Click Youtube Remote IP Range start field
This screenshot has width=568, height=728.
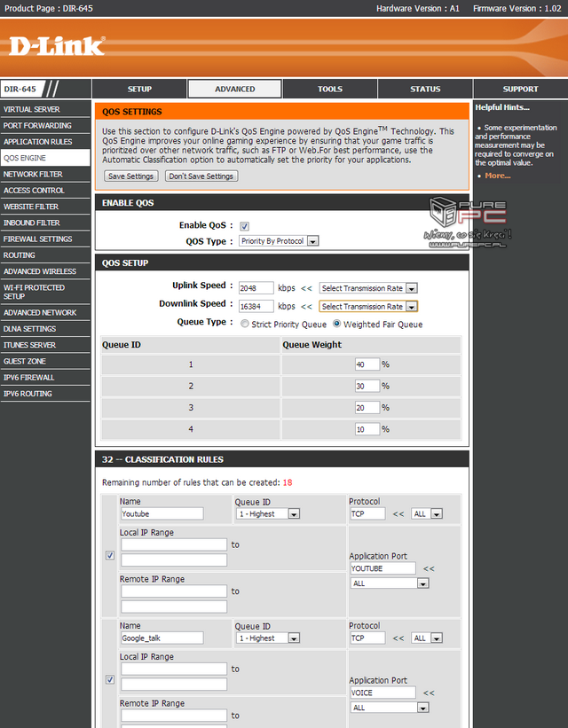174,591
